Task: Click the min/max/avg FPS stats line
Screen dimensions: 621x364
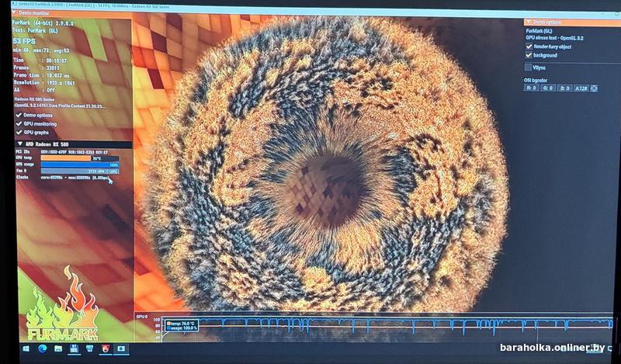Action: tap(41, 50)
